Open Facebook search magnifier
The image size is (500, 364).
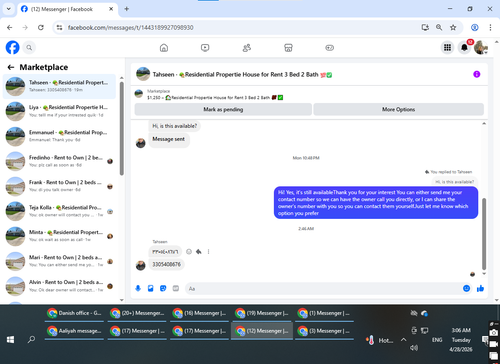click(x=29, y=48)
